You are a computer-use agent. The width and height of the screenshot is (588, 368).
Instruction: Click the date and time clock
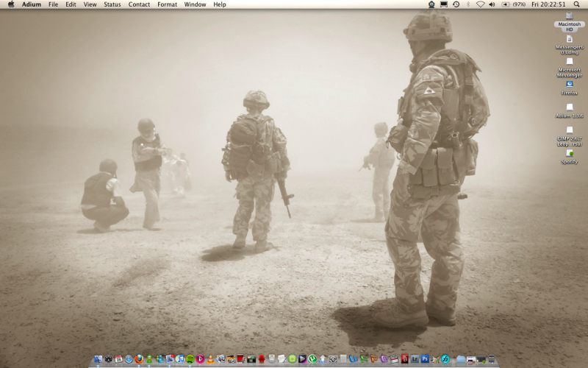[x=548, y=4]
